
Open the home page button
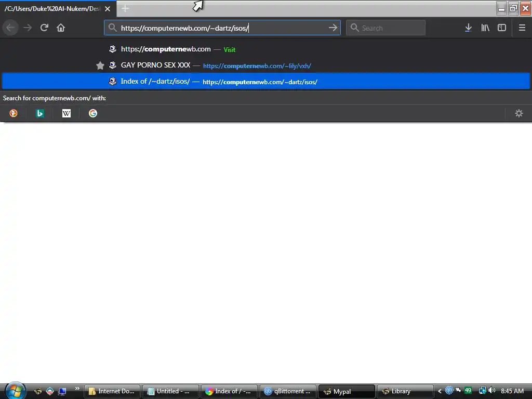pos(61,28)
